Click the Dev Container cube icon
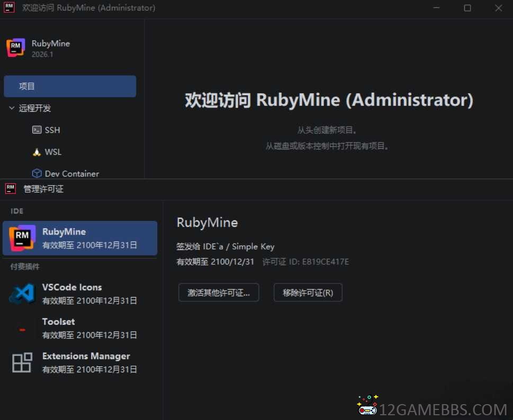 click(x=37, y=174)
